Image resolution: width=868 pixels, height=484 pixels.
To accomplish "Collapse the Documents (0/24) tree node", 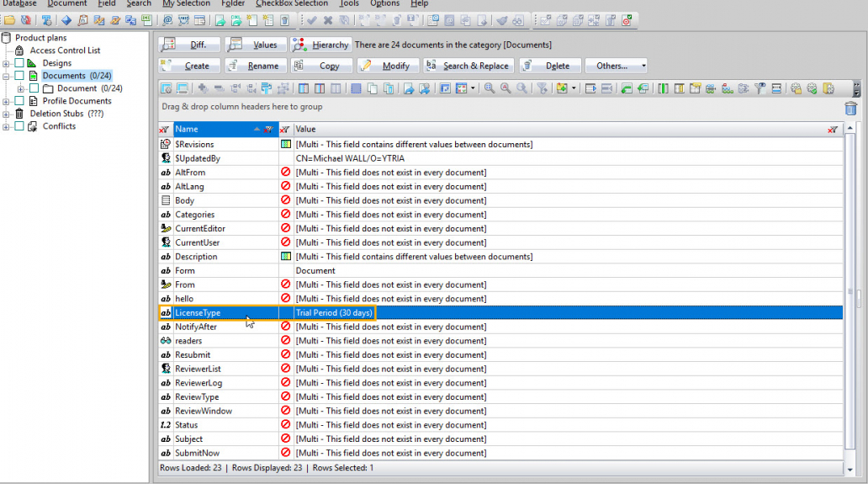I will click(x=6, y=76).
